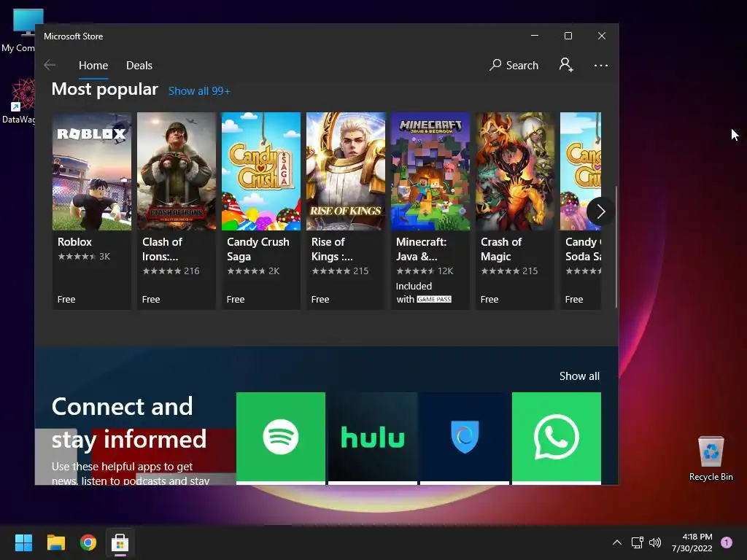Open the Clash of Irons game tile

click(x=177, y=211)
